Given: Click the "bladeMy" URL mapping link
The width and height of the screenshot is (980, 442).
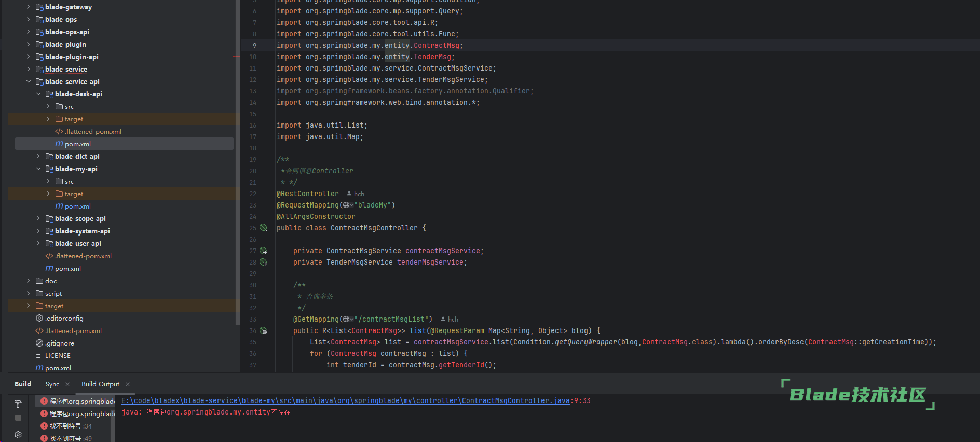Looking at the screenshot, I should (x=372, y=205).
